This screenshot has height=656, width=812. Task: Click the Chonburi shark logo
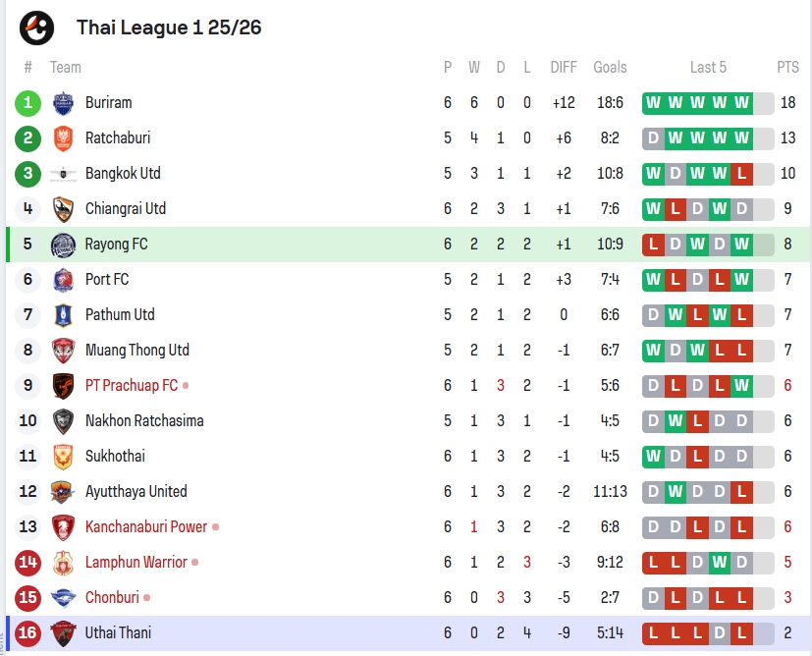point(63,597)
